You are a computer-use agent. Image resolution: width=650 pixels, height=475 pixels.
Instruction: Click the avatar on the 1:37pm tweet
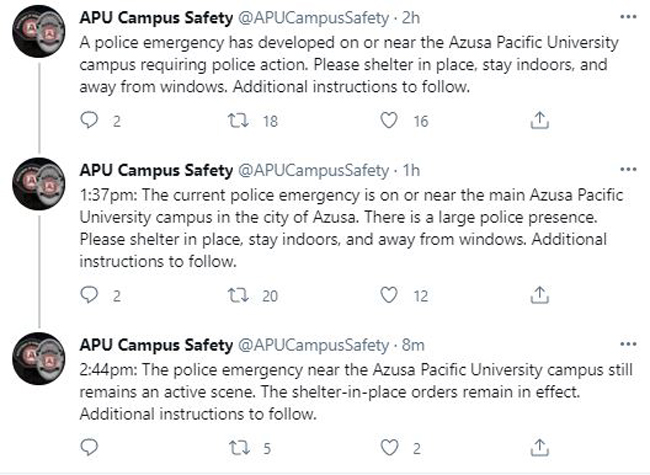(39, 184)
